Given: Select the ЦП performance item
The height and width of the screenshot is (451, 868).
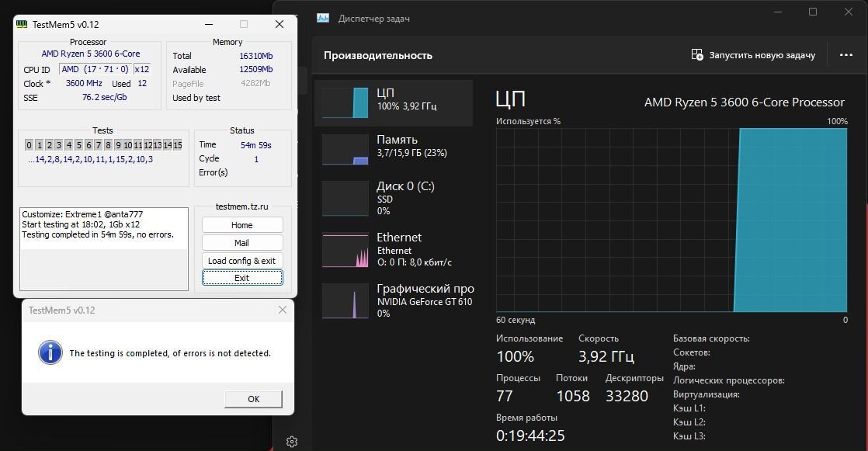Looking at the screenshot, I should 394,103.
